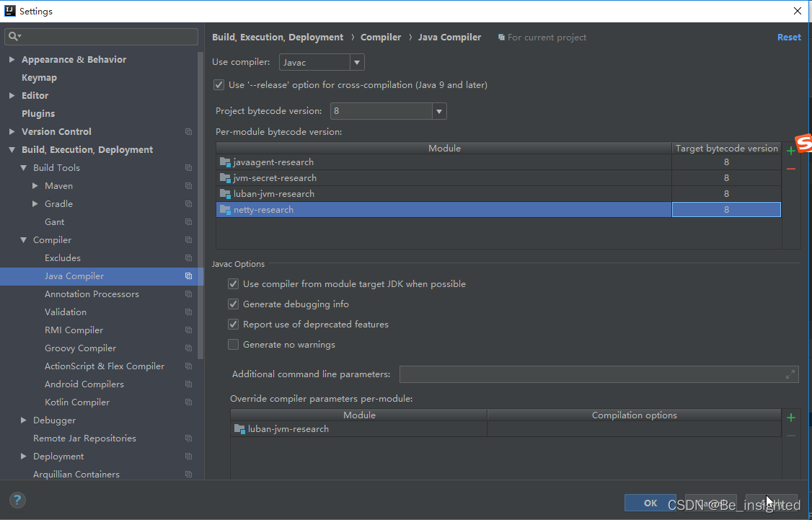The height and width of the screenshot is (520, 812).
Task: Click the magnifier icon in the settings search field
Action: 13,36
